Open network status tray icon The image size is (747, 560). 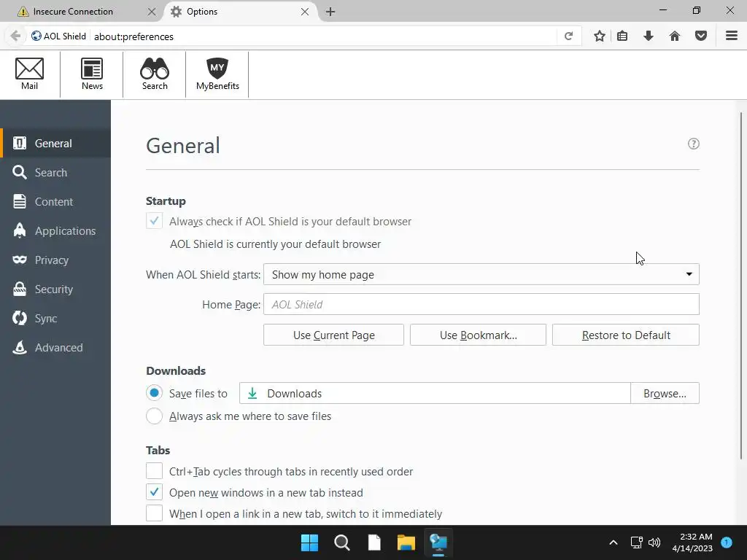tap(636, 542)
